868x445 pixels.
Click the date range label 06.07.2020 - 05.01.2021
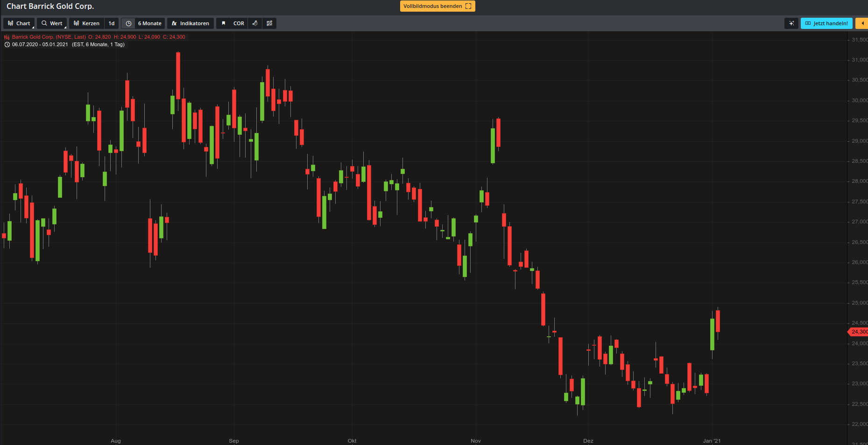click(40, 44)
